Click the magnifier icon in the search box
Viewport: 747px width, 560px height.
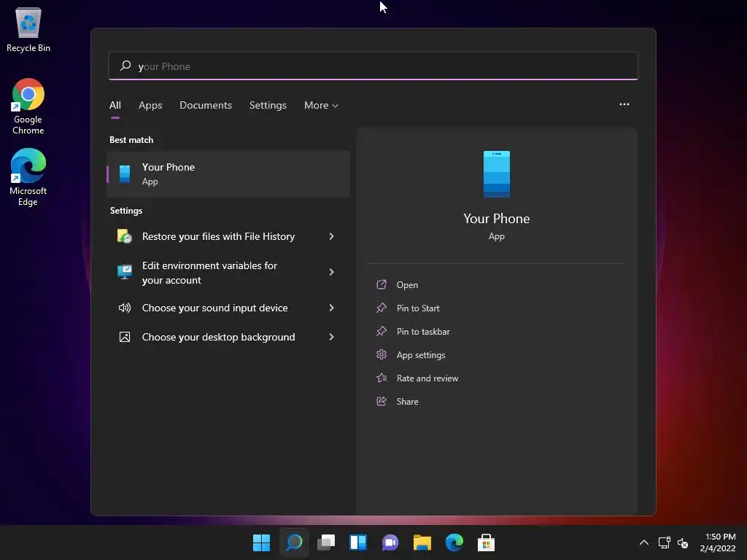click(x=125, y=66)
